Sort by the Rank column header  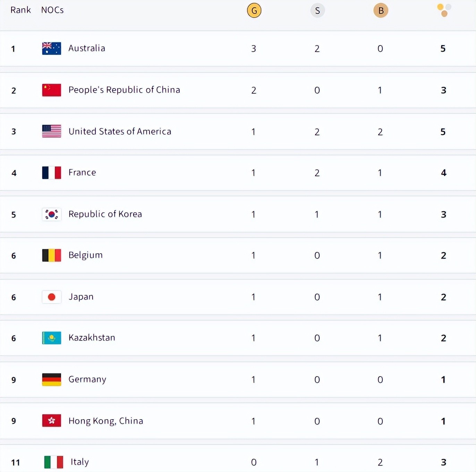[20, 10]
